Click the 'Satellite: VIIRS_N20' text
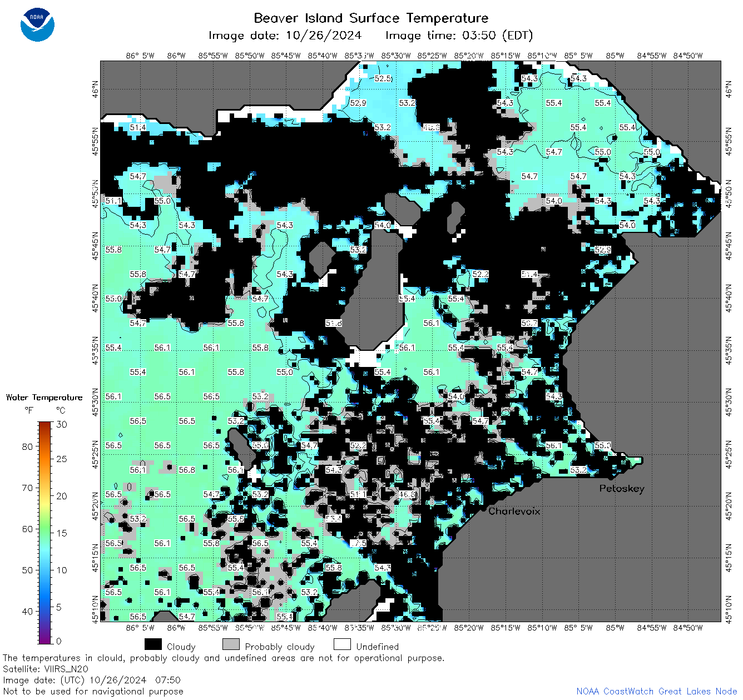The height and width of the screenshot is (700, 743). pyautogui.click(x=46, y=669)
